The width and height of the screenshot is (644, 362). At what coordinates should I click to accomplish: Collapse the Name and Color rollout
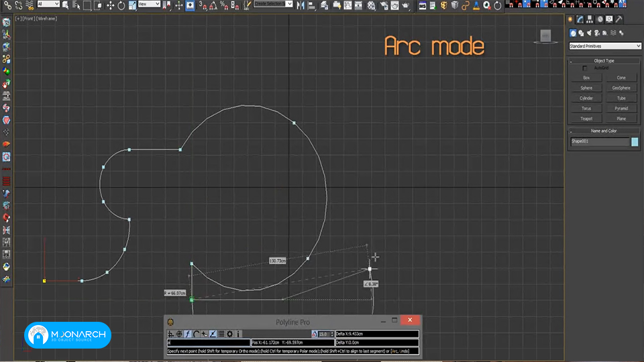[604, 131]
